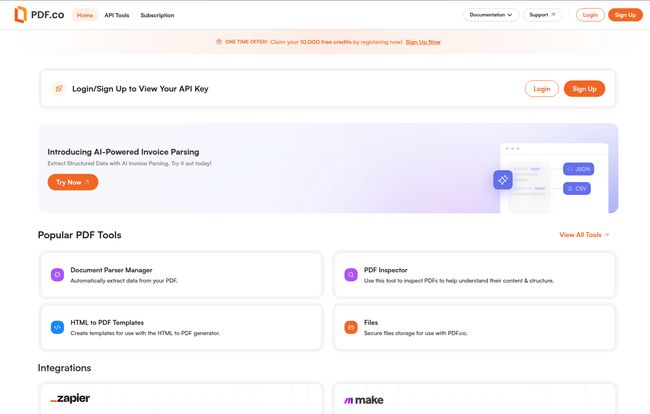The image size is (650, 414).
Task: Click 'Create templates for use with the HTML' description
Action: [x=145, y=333]
